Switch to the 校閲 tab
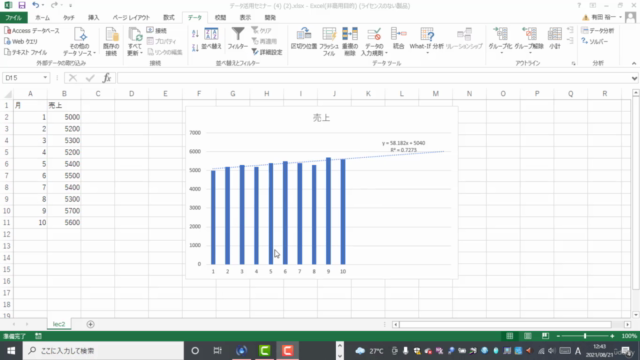 click(x=220, y=18)
